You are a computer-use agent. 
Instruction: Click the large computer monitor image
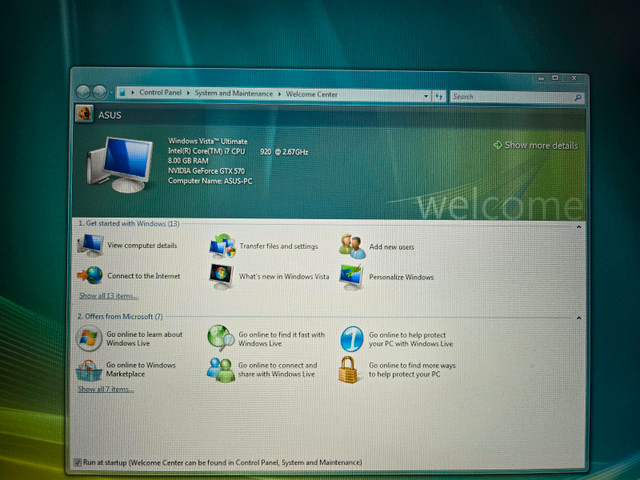[120, 165]
